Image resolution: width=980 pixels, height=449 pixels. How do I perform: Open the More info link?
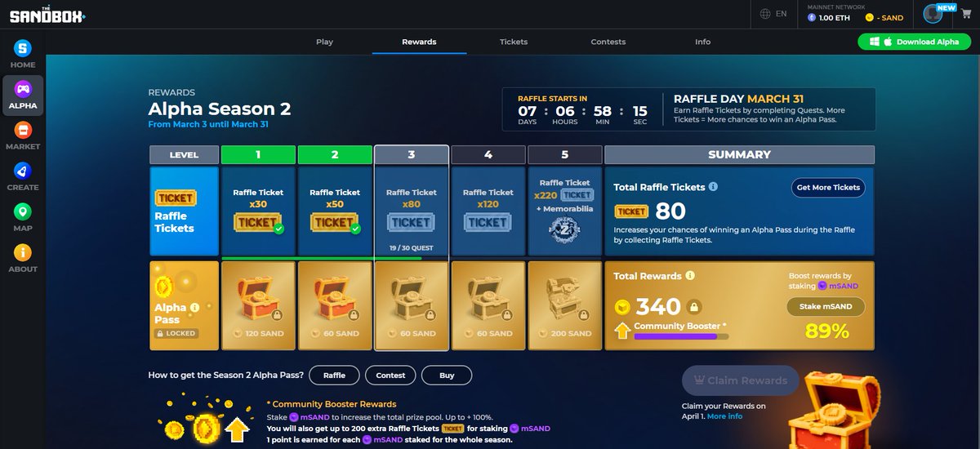tap(724, 416)
